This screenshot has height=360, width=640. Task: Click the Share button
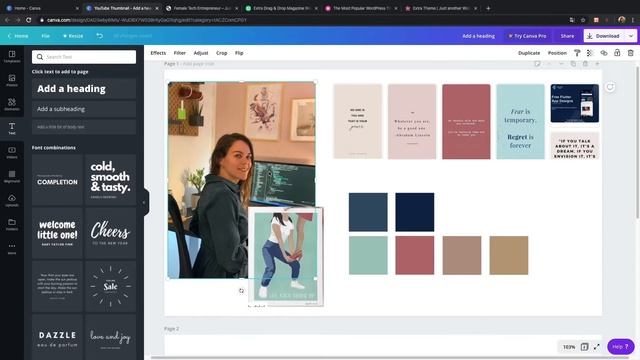[567, 36]
